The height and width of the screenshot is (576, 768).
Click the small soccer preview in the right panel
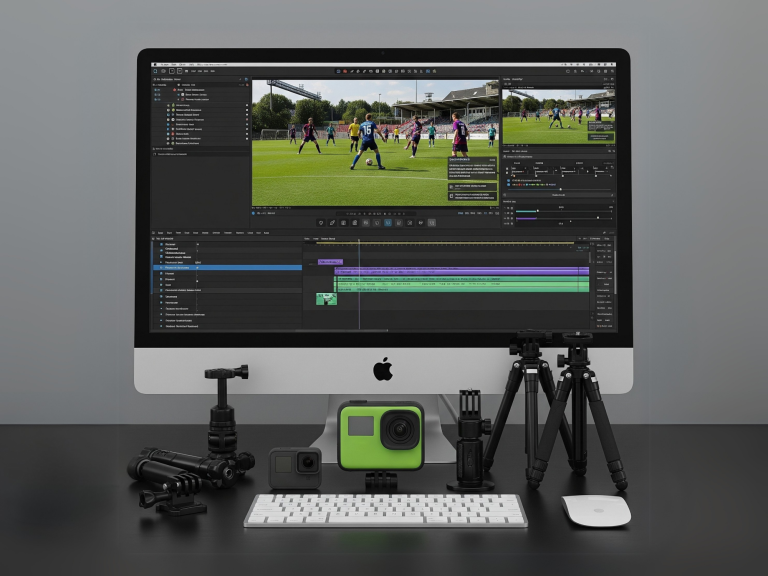(x=558, y=117)
